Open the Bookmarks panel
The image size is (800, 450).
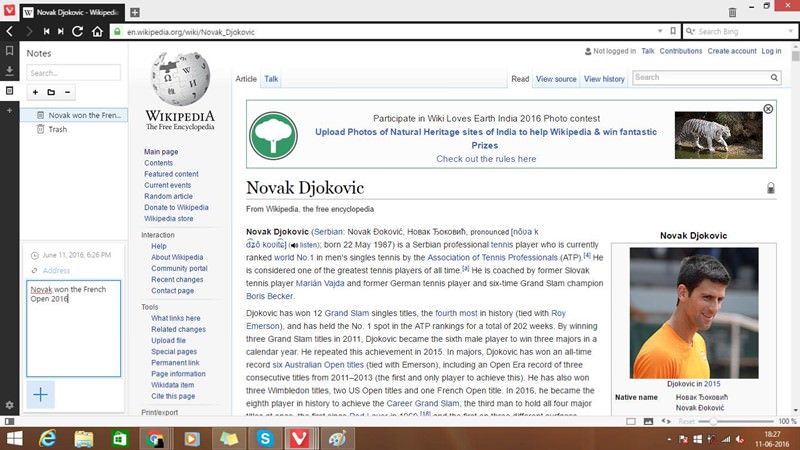point(9,51)
